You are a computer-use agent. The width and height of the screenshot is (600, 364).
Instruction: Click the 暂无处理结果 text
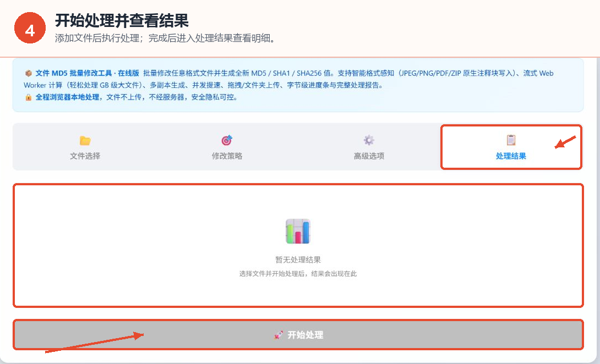coord(298,260)
